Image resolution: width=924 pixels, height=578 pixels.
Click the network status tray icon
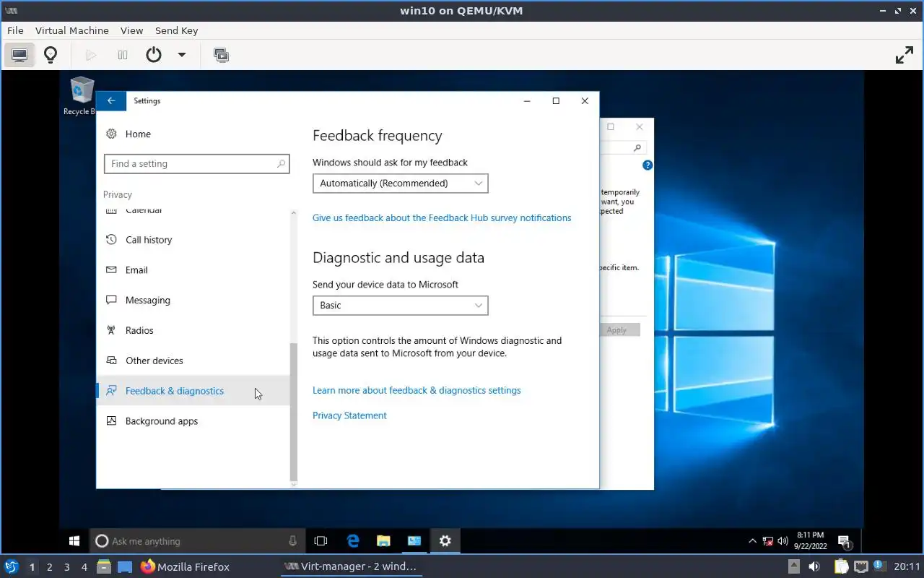point(768,541)
